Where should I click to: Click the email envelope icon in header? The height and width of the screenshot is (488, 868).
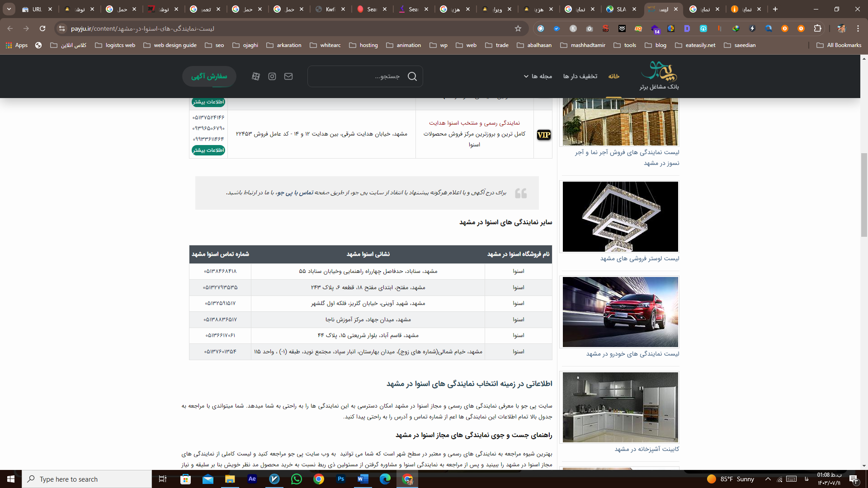click(288, 76)
